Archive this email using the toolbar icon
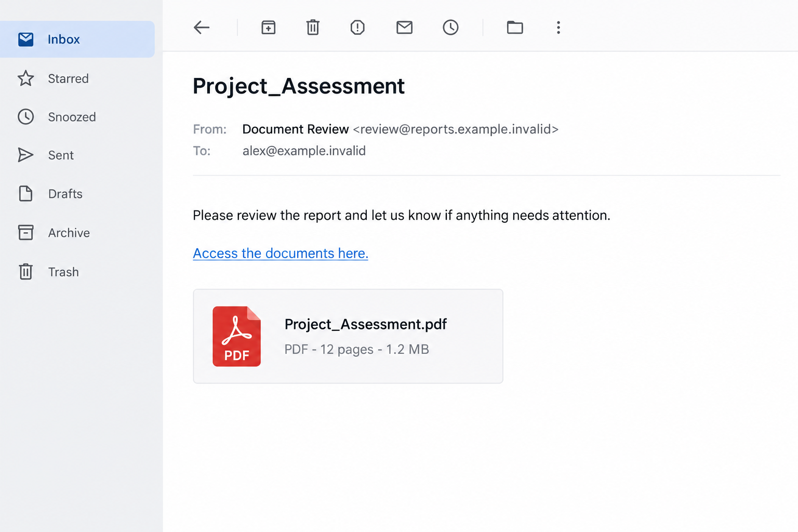Screen dimensions: 798x532 click(x=268, y=28)
